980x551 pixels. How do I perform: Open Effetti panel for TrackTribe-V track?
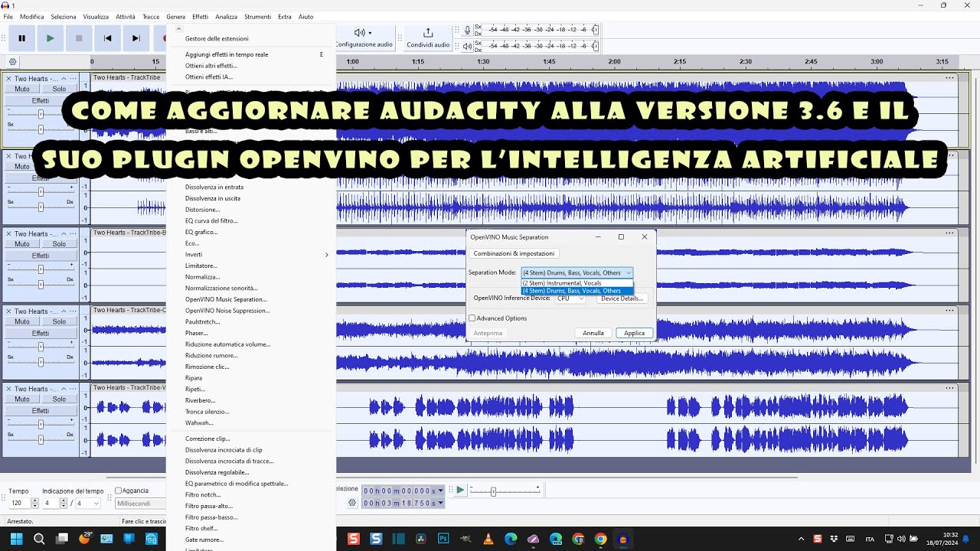(x=41, y=411)
